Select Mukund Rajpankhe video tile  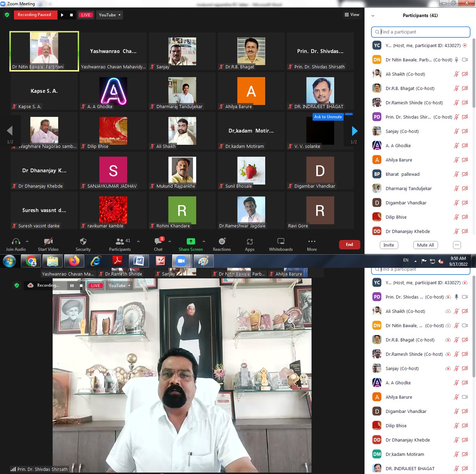[182, 171]
